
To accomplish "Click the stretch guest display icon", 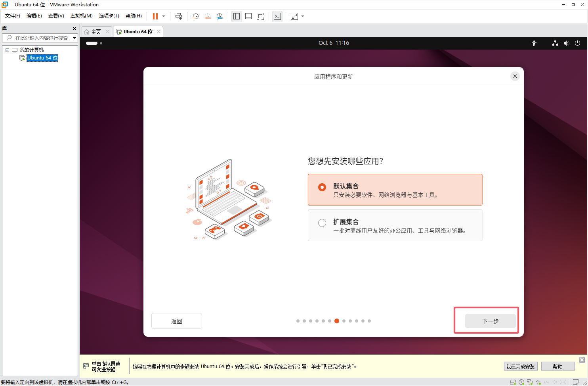I will 294,16.
